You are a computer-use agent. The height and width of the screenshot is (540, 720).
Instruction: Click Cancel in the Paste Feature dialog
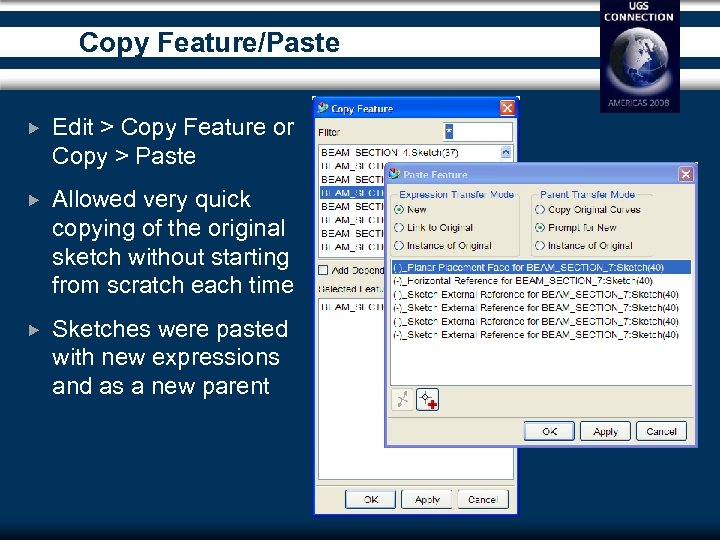(x=661, y=432)
